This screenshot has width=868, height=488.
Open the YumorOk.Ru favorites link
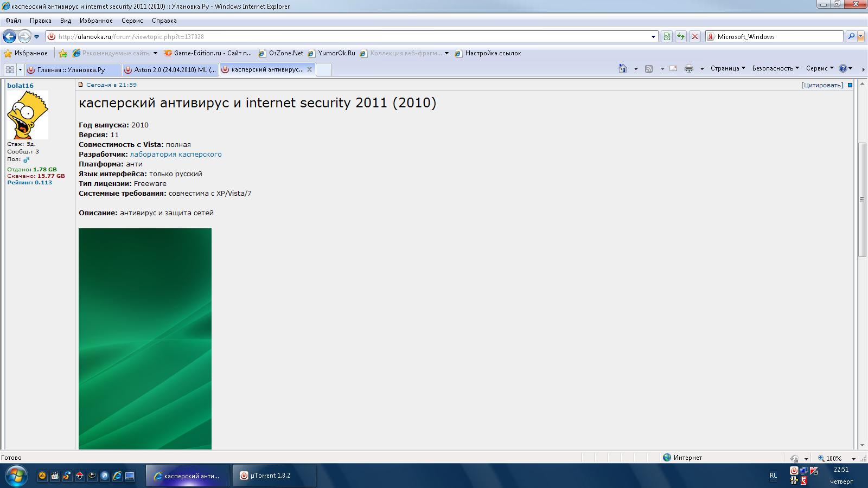[x=331, y=53]
